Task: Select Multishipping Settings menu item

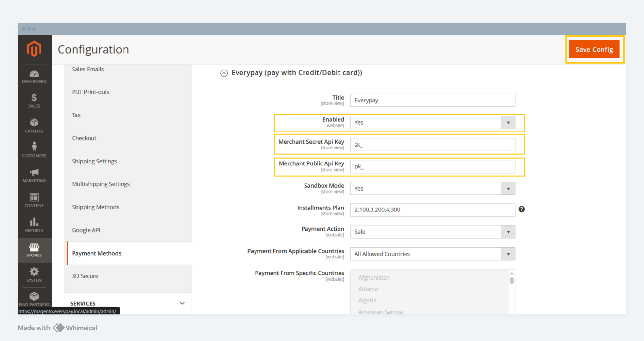Action: click(x=101, y=184)
